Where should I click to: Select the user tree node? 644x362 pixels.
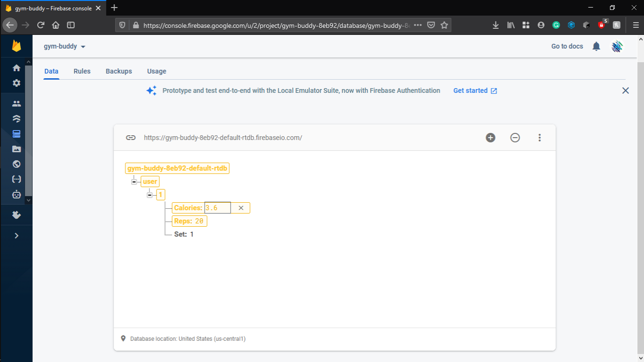(x=150, y=181)
